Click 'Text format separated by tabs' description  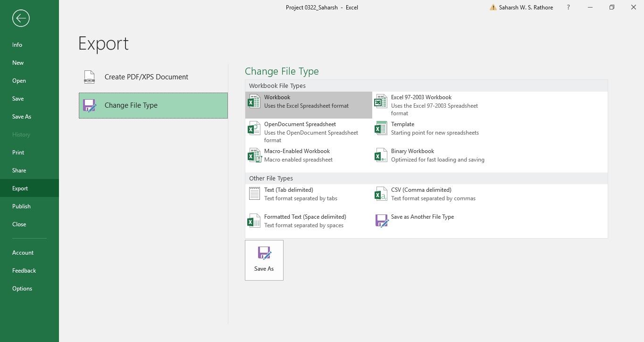tap(301, 198)
